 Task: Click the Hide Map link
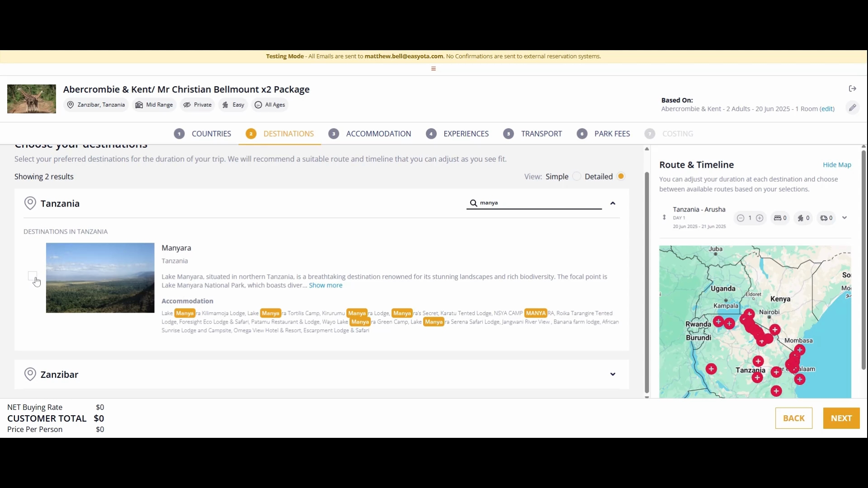837,165
